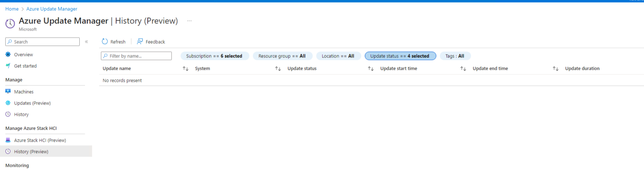
Task: Collapse the sidebar with double chevron
Action: pos(86,42)
